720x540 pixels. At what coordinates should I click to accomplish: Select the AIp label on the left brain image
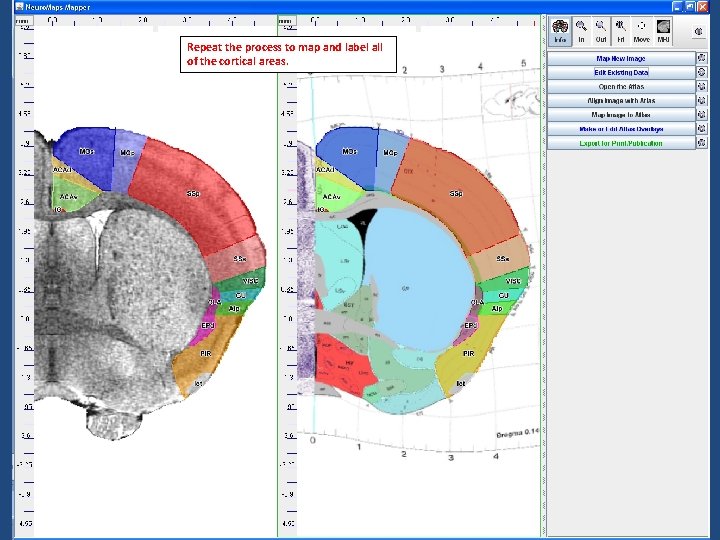click(234, 309)
